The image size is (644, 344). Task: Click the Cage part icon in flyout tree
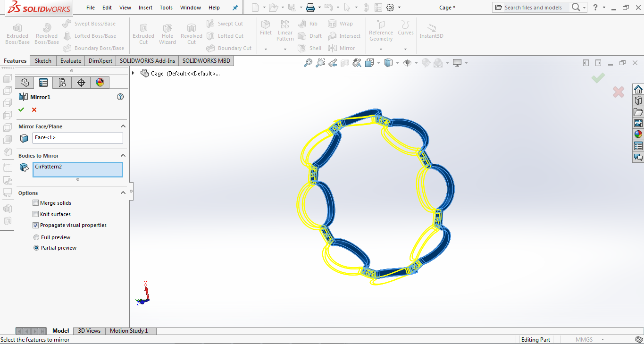coord(145,73)
